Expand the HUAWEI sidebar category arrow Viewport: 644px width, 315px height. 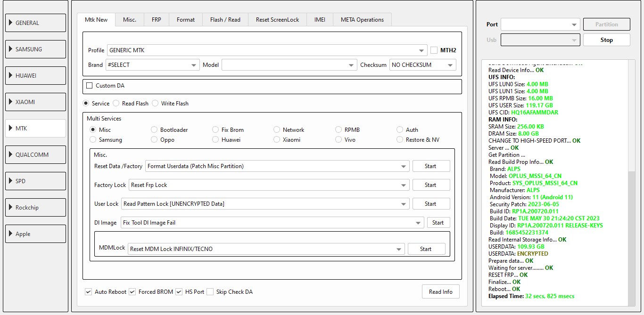10,76
